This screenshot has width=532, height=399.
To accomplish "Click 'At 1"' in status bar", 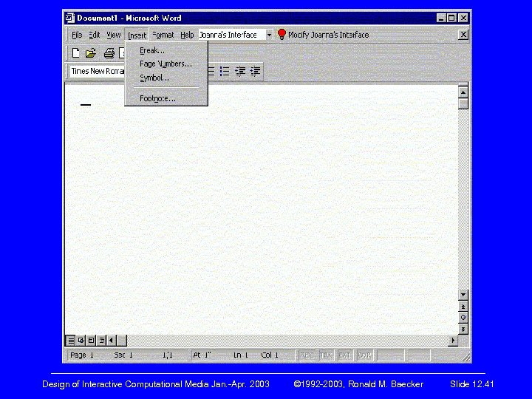I will pos(202,355).
